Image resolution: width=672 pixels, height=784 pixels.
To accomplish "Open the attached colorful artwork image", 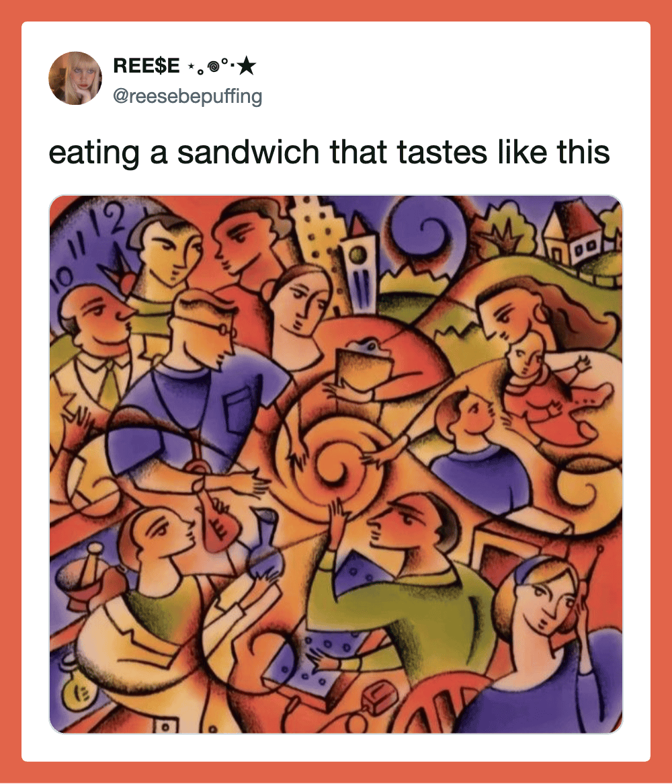I will click(x=336, y=465).
